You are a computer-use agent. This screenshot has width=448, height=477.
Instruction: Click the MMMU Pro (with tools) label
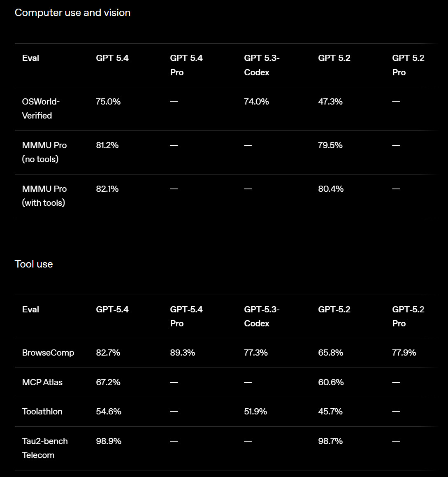44,196
